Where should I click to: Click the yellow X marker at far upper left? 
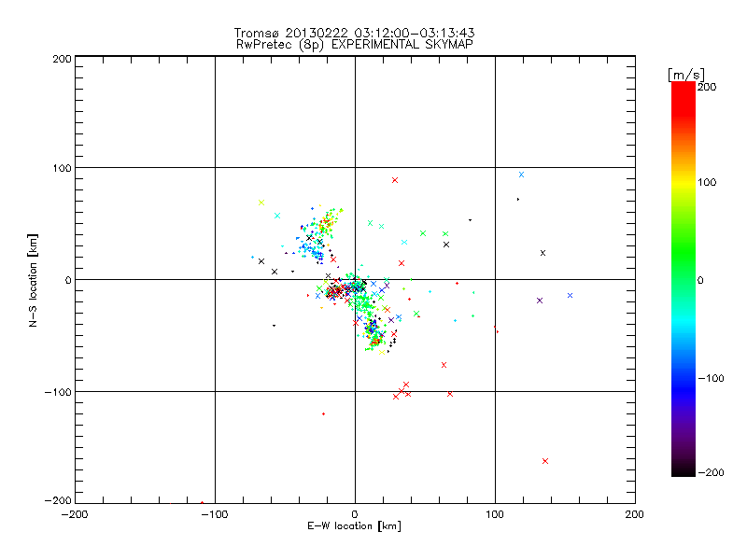[261, 203]
